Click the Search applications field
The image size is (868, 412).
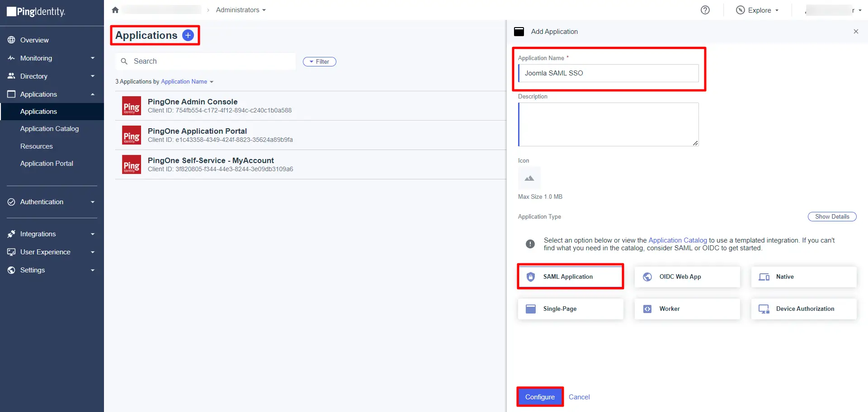(x=206, y=61)
